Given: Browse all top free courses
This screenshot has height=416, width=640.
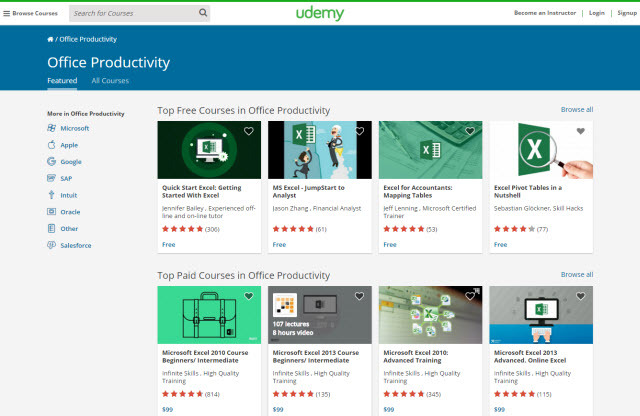Looking at the screenshot, I should (577, 109).
